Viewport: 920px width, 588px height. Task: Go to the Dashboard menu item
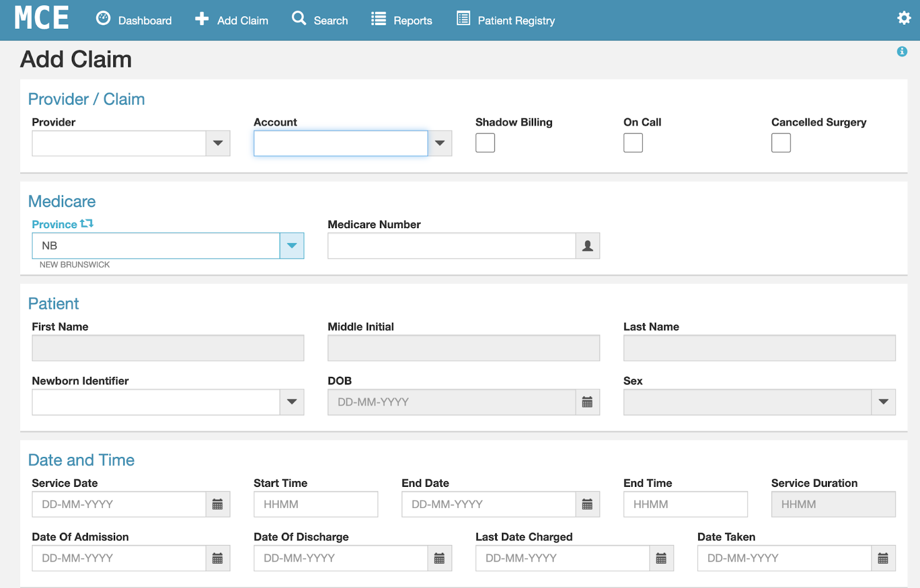134,21
